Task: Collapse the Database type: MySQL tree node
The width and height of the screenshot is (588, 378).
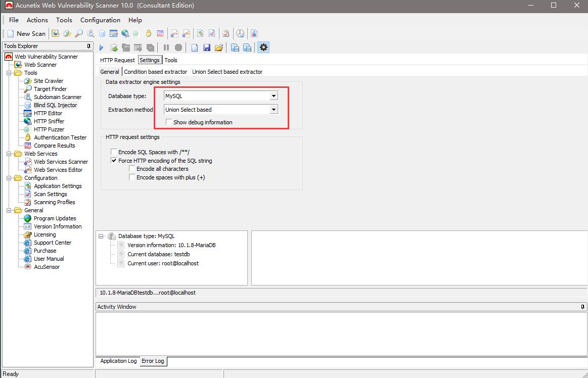Action: (x=101, y=236)
